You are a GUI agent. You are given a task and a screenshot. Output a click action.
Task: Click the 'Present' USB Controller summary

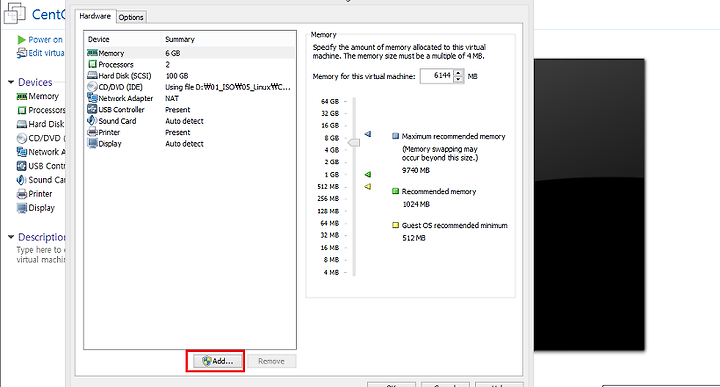178,110
